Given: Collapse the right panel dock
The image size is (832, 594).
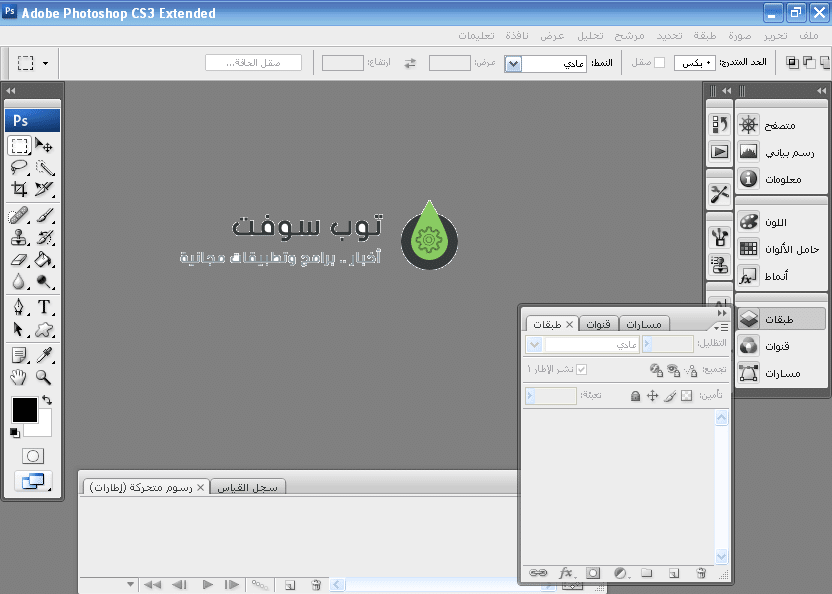Looking at the screenshot, I should point(821,91).
